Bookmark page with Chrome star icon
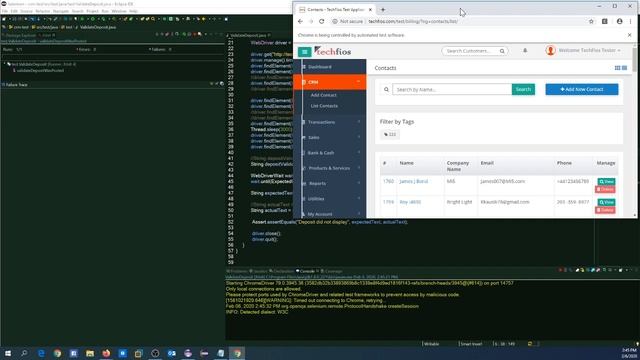This screenshot has width=640, height=360. point(591,21)
